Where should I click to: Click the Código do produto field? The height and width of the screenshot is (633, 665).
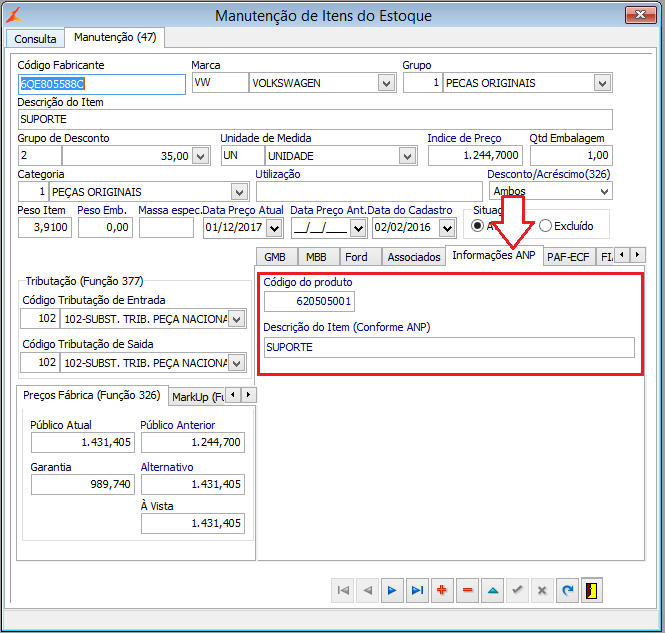coord(309,301)
